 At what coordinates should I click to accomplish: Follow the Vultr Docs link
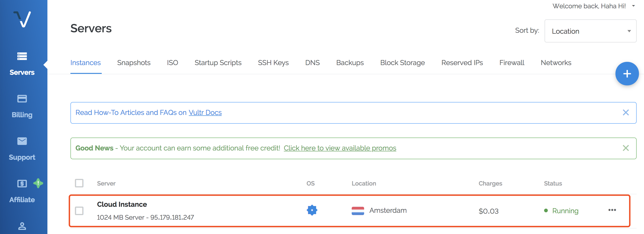205,113
